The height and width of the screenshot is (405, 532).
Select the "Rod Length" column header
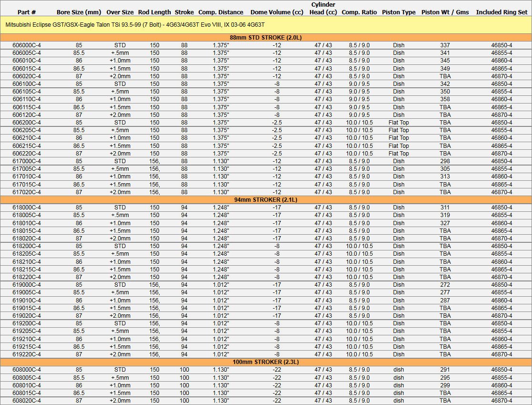coord(154,12)
